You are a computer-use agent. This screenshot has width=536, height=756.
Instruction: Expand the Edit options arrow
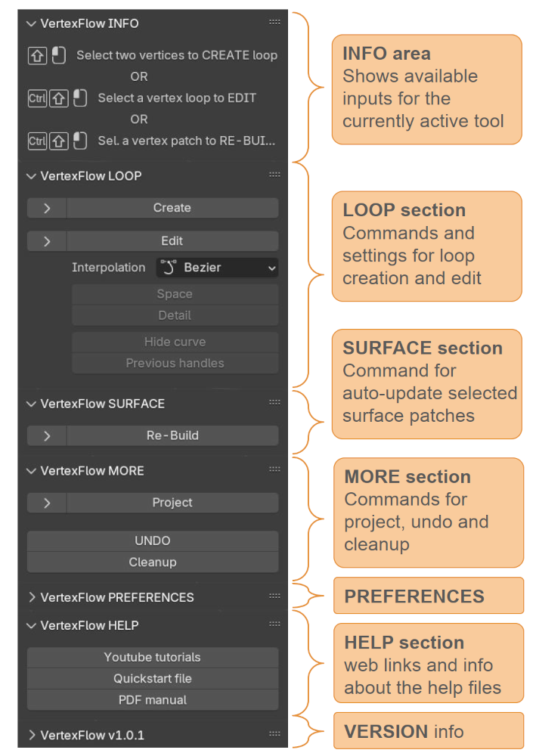[x=47, y=241]
